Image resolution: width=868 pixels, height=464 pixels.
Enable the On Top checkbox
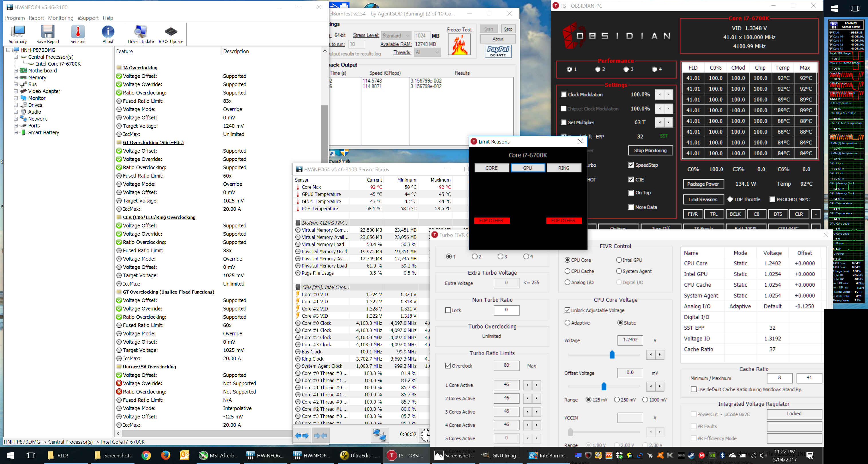[631, 192]
